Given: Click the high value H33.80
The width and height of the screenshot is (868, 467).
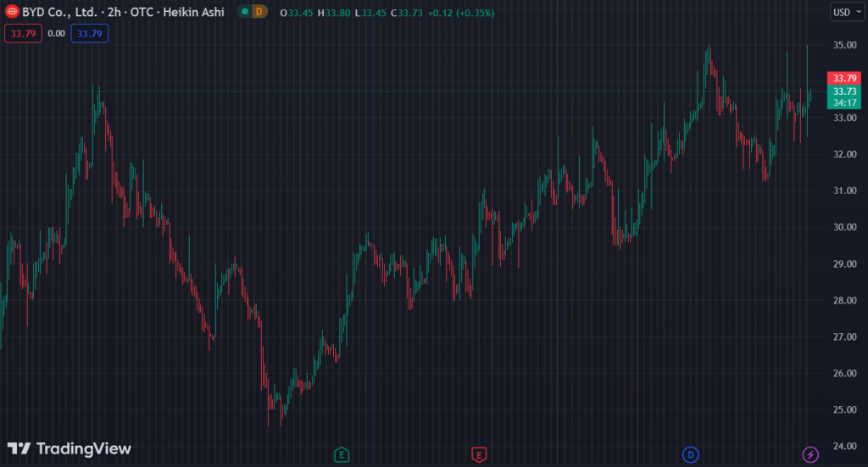Looking at the screenshot, I should coord(334,13).
